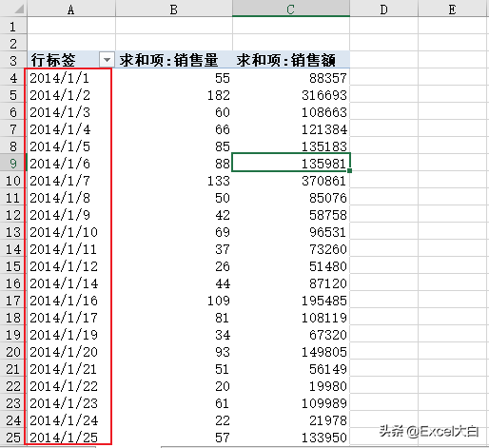Select date cell 2014/1/7
The height and width of the screenshot is (448, 489).
coord(71,181)
